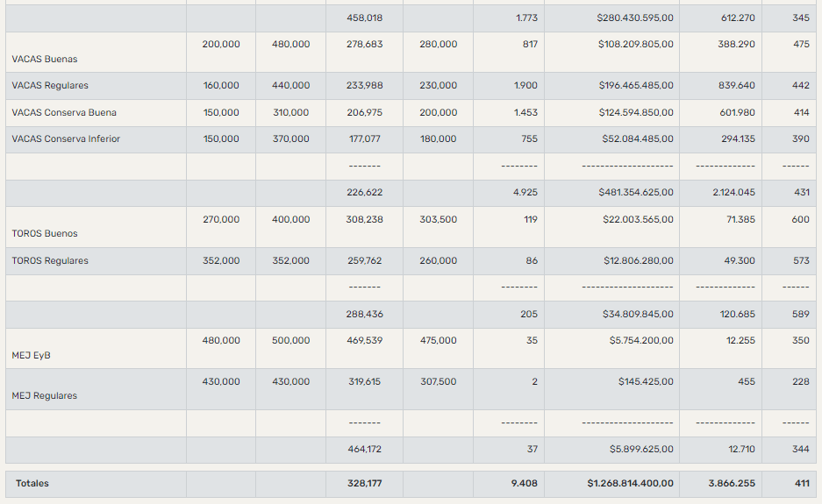Select the vacas subtotal amount $481.354.625,00
This screenshot has height=504, width=822.
[x=636, y=193]
